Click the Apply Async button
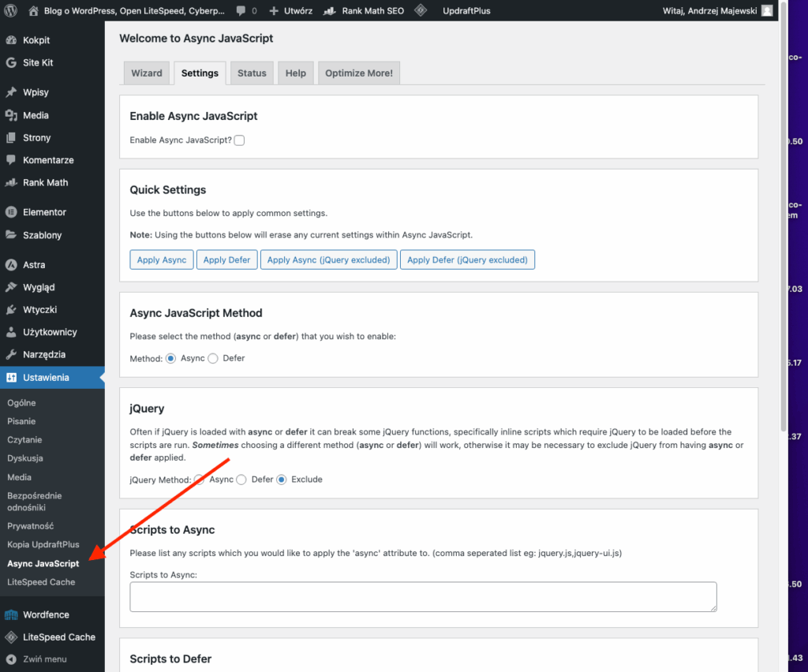The image size is (808, 672). 162,260
